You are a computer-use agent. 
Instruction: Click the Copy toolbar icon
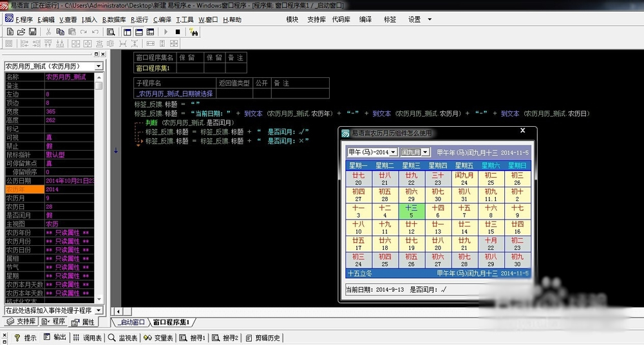[x=60, y=32]
